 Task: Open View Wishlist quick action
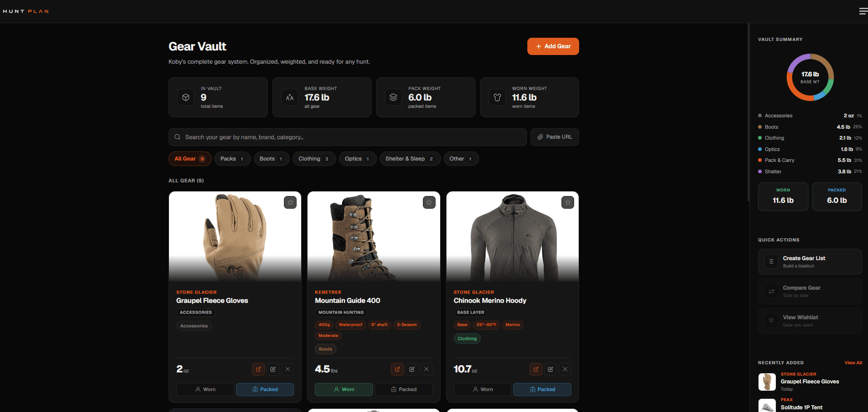coord(810,321)
